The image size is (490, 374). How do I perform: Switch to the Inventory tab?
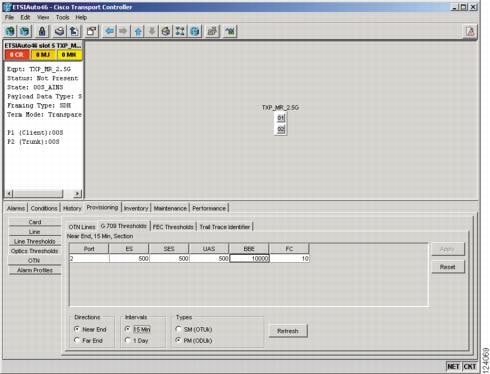pyautogui.click(x=136, y=208)
